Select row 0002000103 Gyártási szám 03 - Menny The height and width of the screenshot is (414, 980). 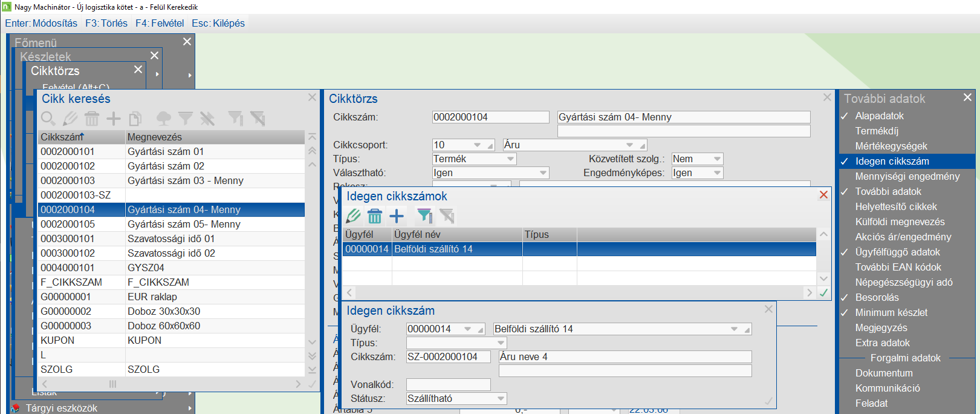click(x=172, y=180)
